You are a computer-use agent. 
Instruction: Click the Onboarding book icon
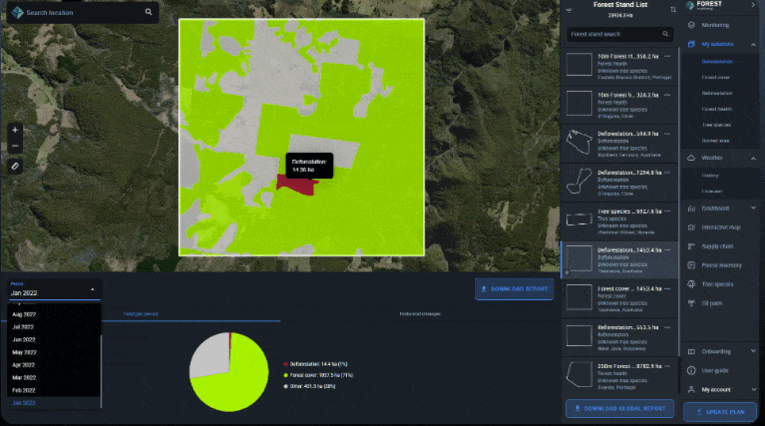(x=691, y=351)
